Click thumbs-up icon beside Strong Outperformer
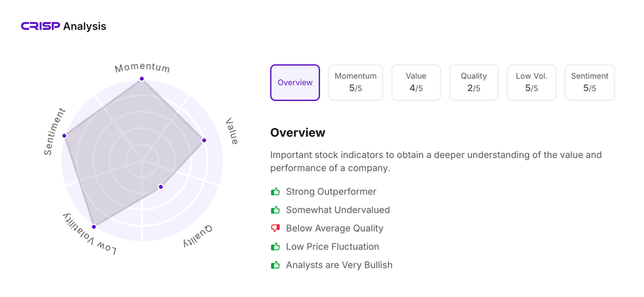The image size is (644, 297). 275,192
